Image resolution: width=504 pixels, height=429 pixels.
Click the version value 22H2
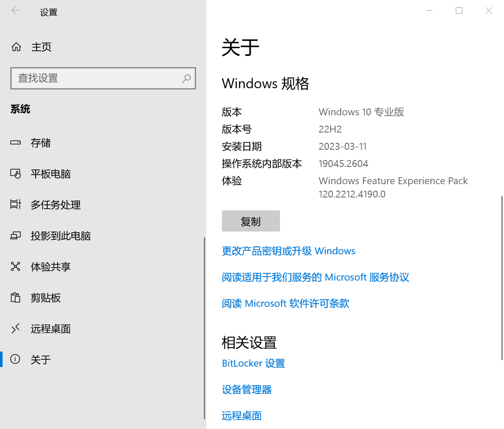pyautogui.click(x=330, y=129)
